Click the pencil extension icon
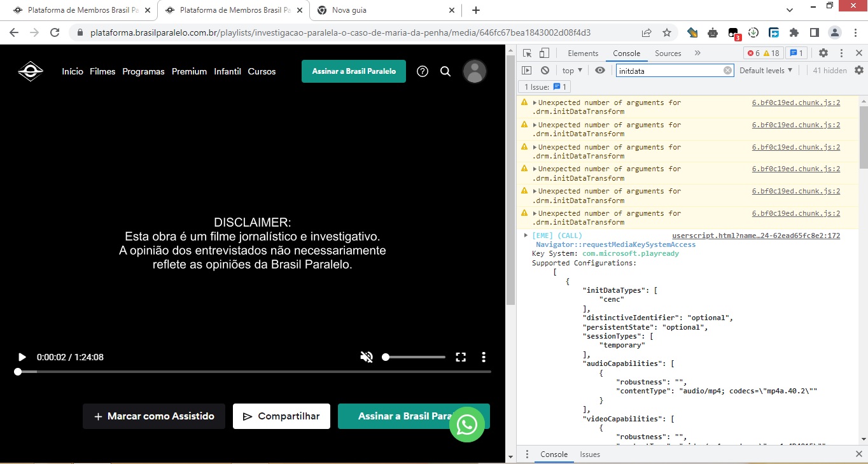868x464 pixels. [692, 32]
